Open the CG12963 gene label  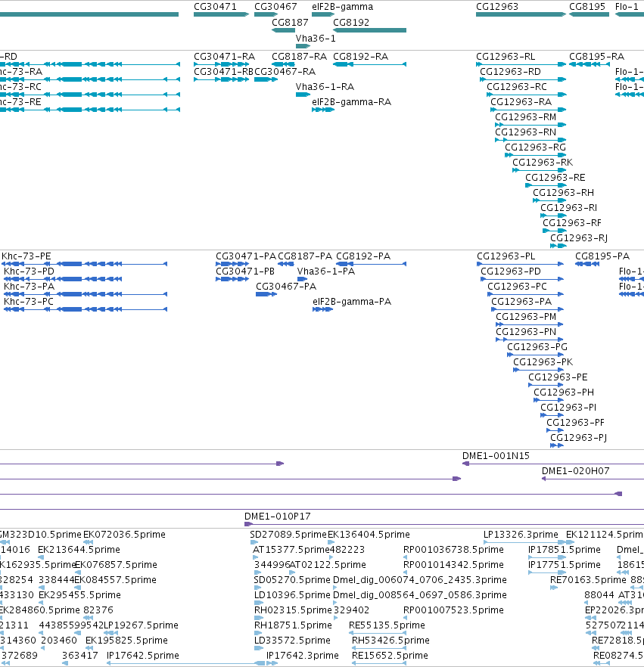pos(497,7)
